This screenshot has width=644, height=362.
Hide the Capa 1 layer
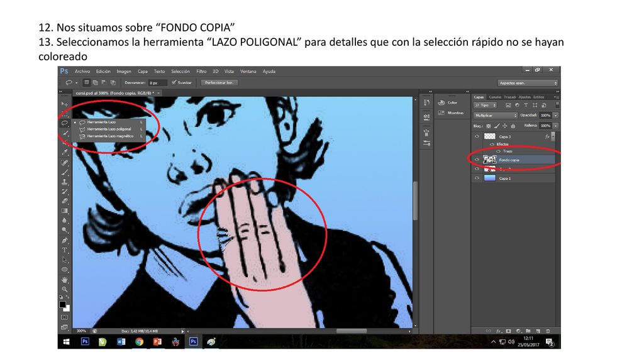coord(477,178)
